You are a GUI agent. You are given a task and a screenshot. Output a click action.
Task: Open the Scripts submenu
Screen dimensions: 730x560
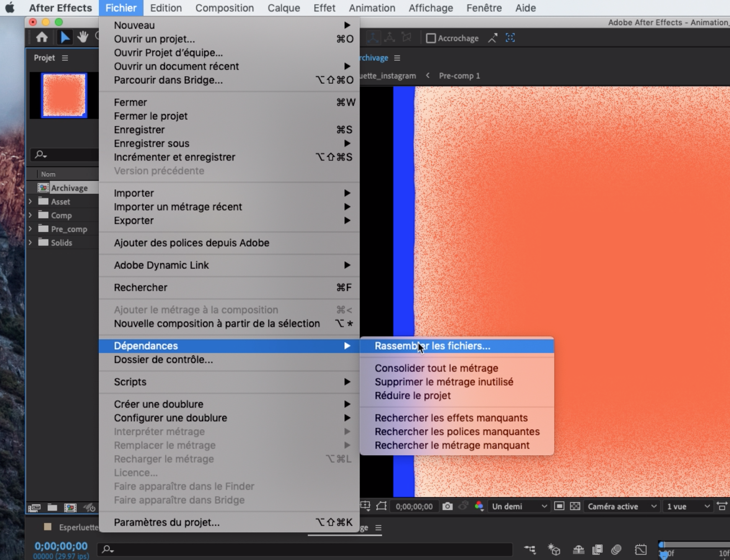229,382
